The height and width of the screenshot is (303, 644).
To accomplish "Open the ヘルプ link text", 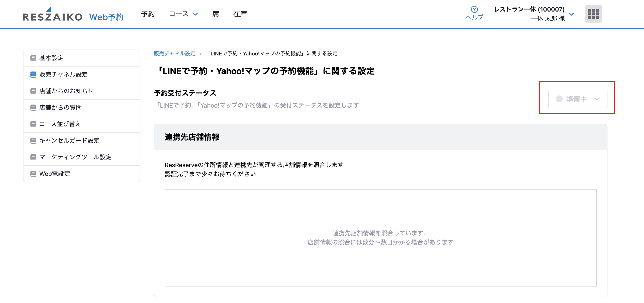I will [x=474, y=17].
